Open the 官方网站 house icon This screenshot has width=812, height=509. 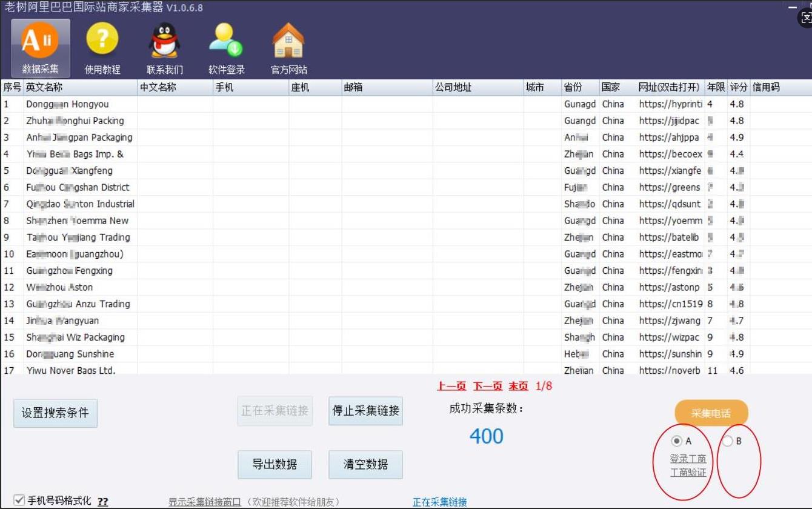tap(288, 47)
